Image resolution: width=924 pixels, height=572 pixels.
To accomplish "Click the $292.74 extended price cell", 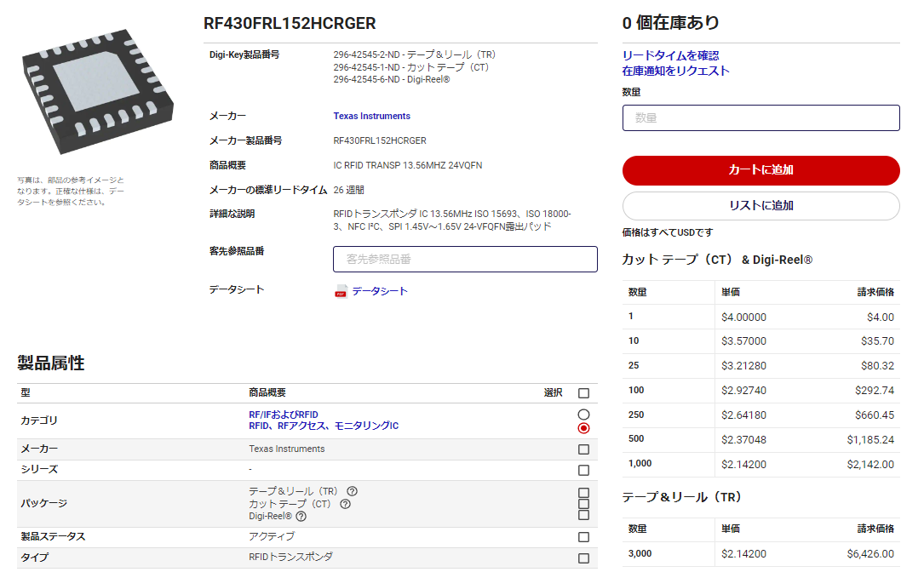I will pos(875,391).
